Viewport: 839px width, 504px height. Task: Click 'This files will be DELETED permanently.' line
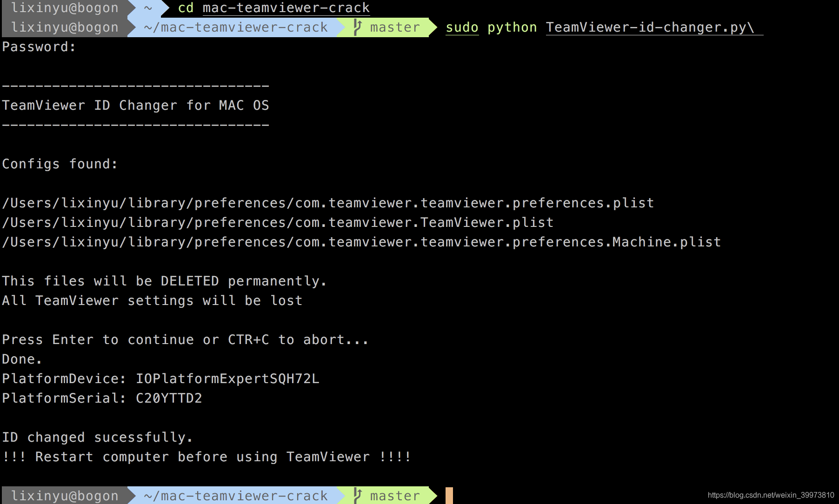point(164,281)
